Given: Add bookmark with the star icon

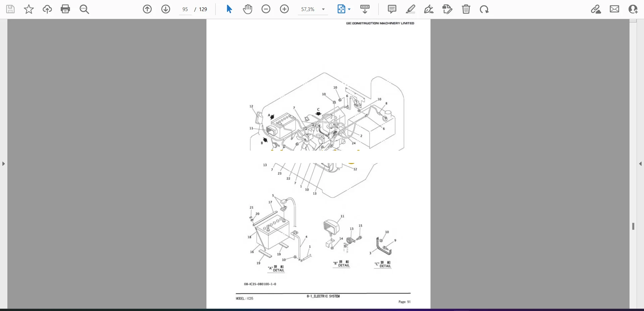Looking at the screenshot, I should click(29, 9).
